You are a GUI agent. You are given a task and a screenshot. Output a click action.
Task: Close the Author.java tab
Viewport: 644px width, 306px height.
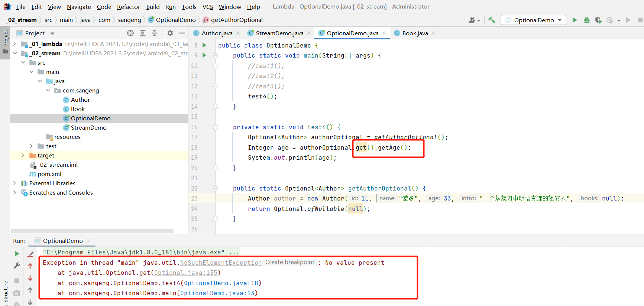tap(238, 33)
